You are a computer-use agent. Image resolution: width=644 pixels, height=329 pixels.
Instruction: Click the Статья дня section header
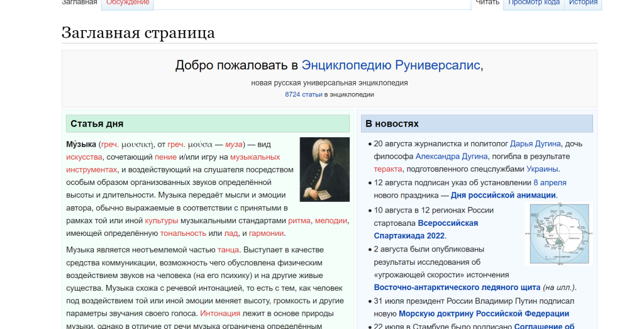click(x=208, y=124)
